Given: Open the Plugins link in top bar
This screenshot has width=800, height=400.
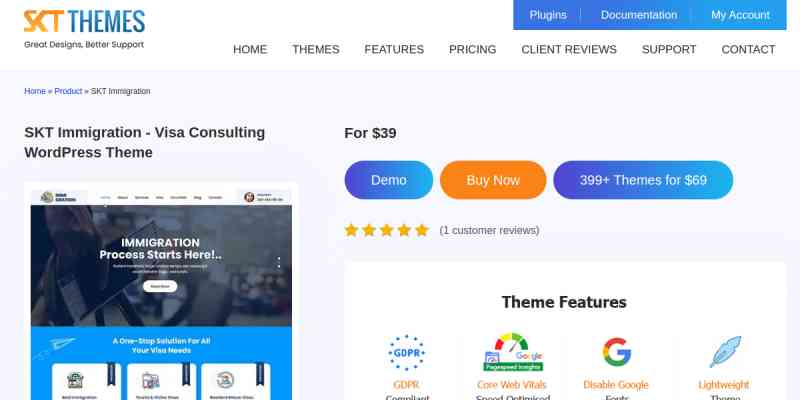Looking at the screenshot, I should point(548,15).
